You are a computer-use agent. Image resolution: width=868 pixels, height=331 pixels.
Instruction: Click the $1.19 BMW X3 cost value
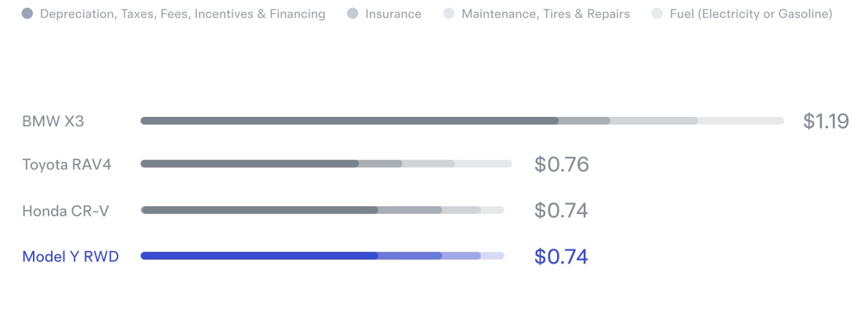coord(826,121)
